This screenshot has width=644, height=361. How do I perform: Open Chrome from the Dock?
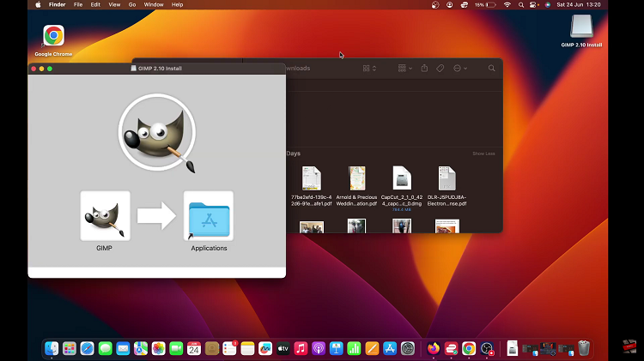click(x=469, y=349)
